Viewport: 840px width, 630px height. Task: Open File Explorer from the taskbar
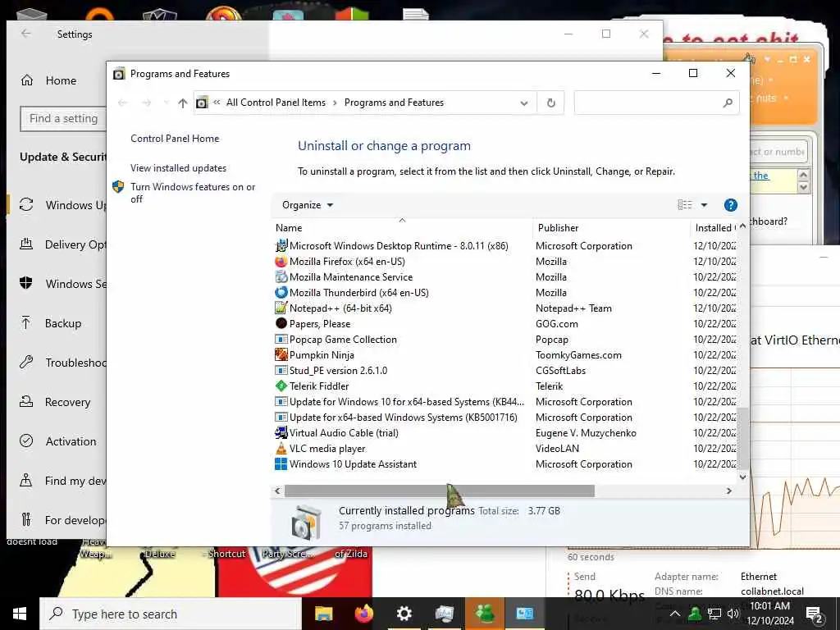(x=323, y=614)
